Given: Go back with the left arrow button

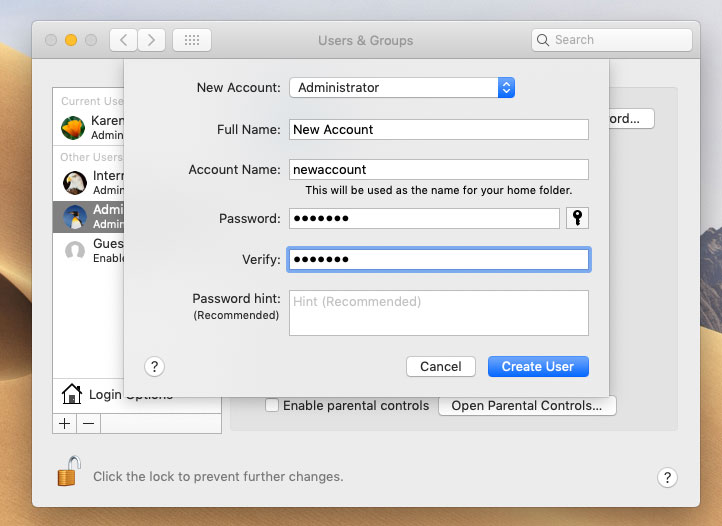Looking at the screenshot, I should [123, 40].
